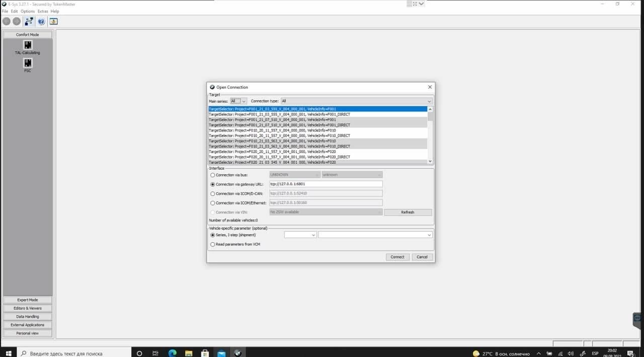This screenshot has width=644, height=357.
Task: Close the Open Connection dialog with X
Action: click(430, 87)
